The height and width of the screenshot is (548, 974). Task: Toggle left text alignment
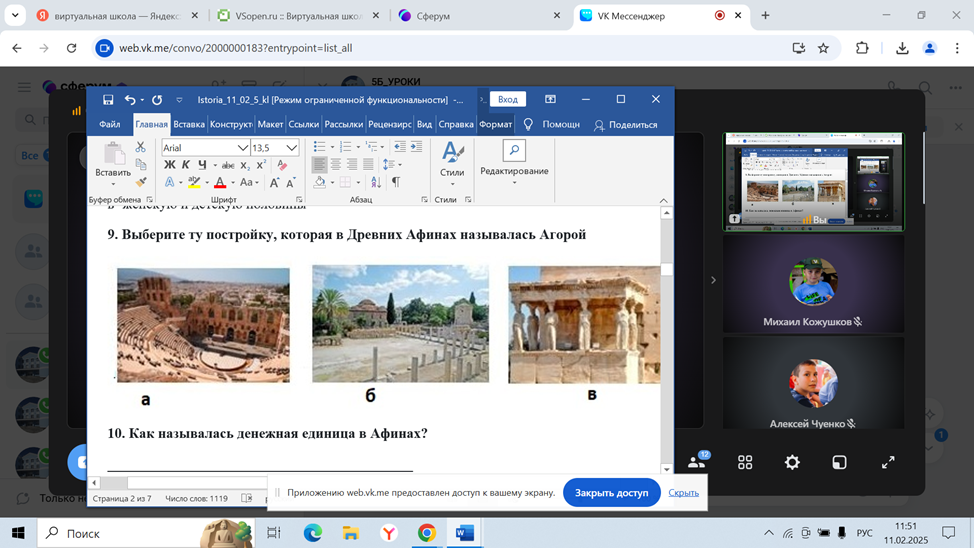pyautogui.click(x=319, y=164)
